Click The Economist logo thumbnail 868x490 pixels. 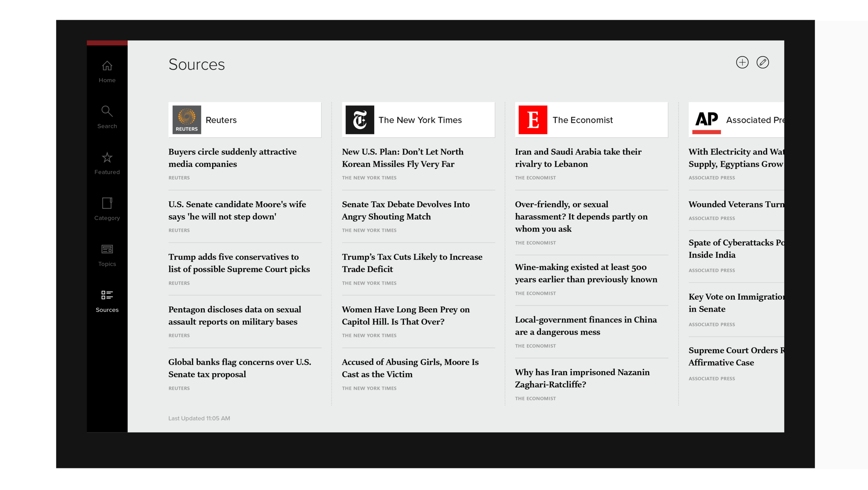533,120
